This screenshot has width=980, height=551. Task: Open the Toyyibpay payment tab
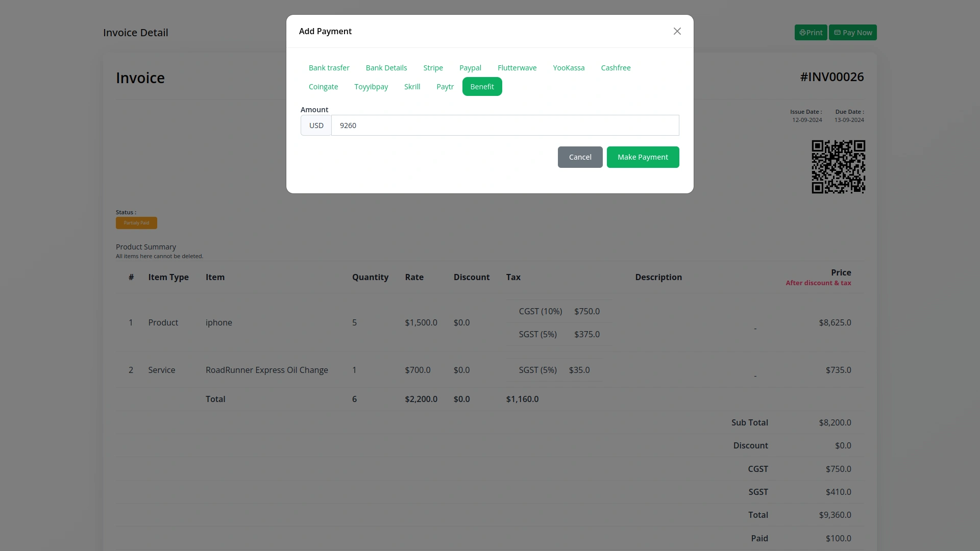click(x=371, y=87)
